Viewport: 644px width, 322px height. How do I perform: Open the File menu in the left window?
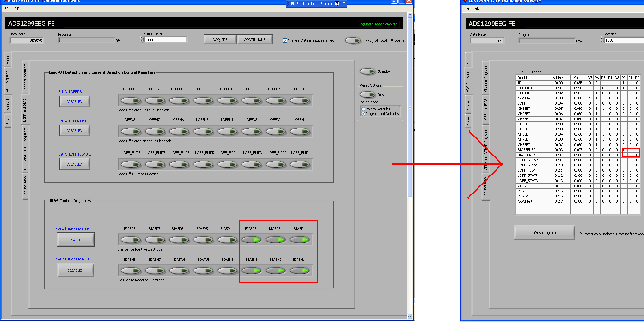[6, 8]
